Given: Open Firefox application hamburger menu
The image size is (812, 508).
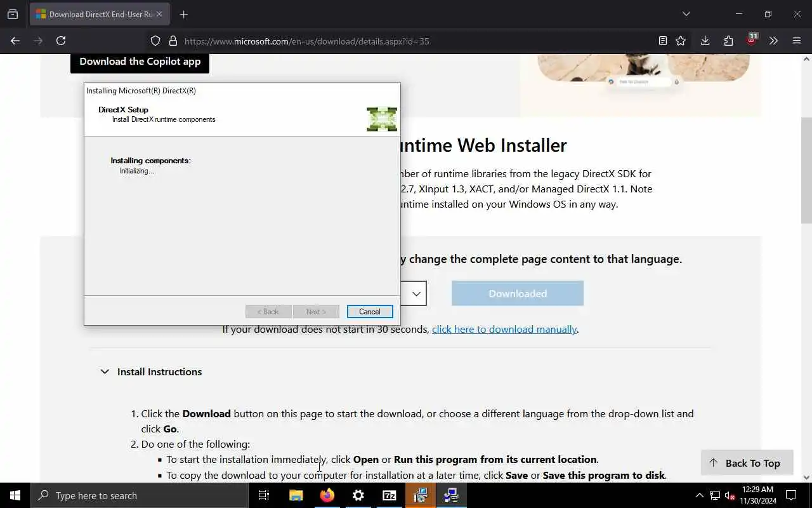Looking at the screenshot, I should (797, 41).
